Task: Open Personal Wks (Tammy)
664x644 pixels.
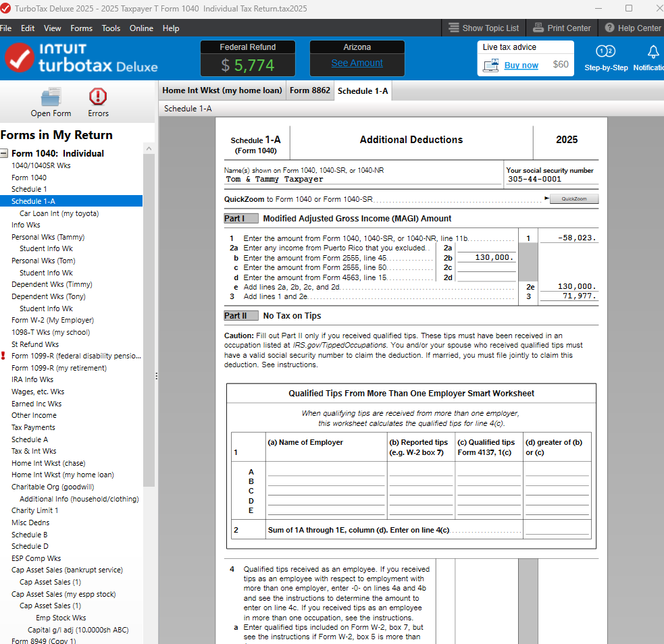Action: tap(48, 237)
